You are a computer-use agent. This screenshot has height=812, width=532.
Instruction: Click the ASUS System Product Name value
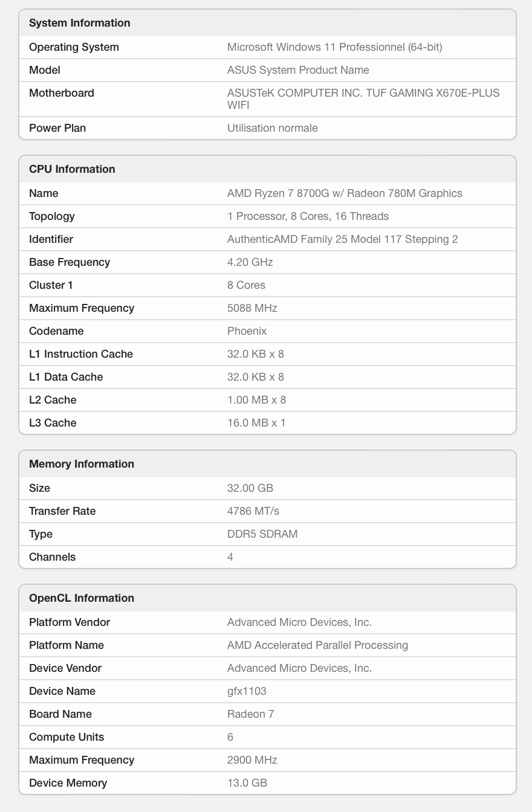click(x=298, y=70)
